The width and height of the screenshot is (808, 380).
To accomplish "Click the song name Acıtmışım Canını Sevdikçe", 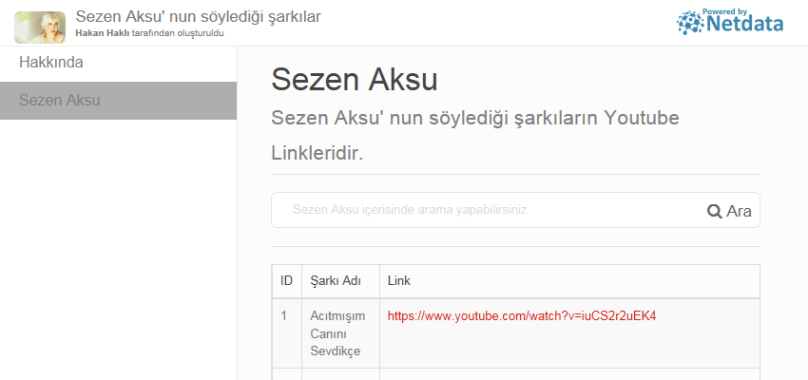I will [338, 334].
